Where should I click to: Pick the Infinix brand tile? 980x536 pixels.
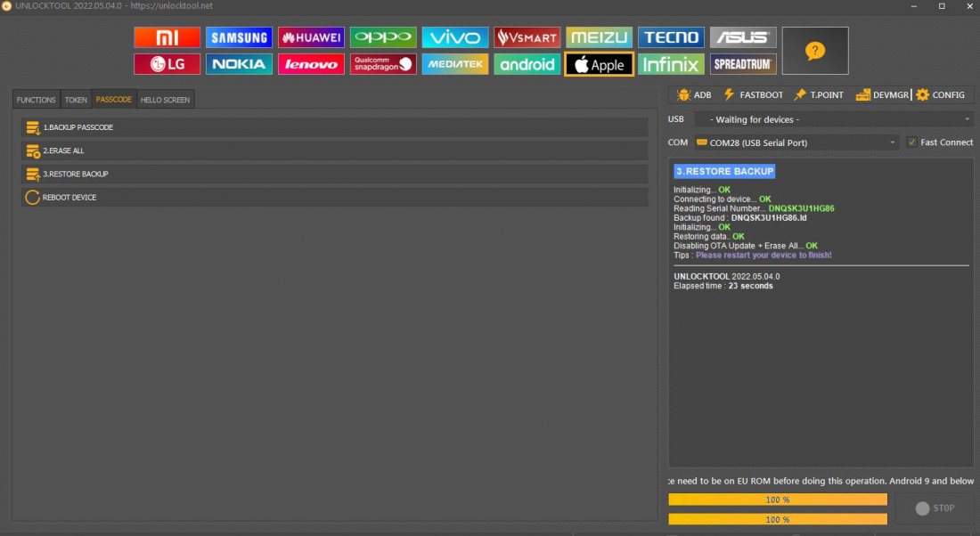(671, 64)
